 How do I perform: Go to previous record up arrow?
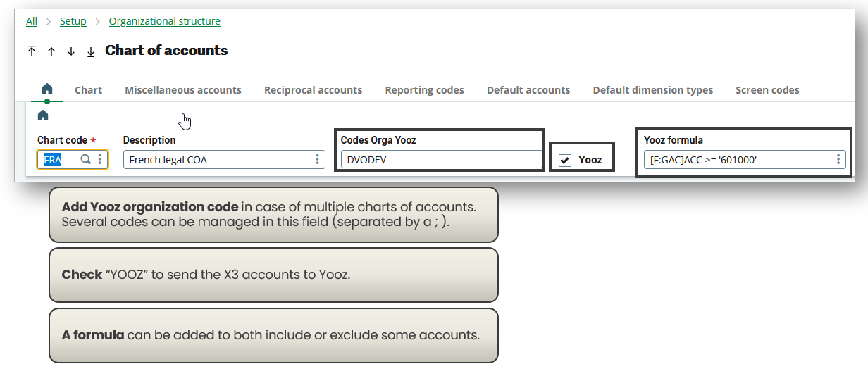click(51, 51)
